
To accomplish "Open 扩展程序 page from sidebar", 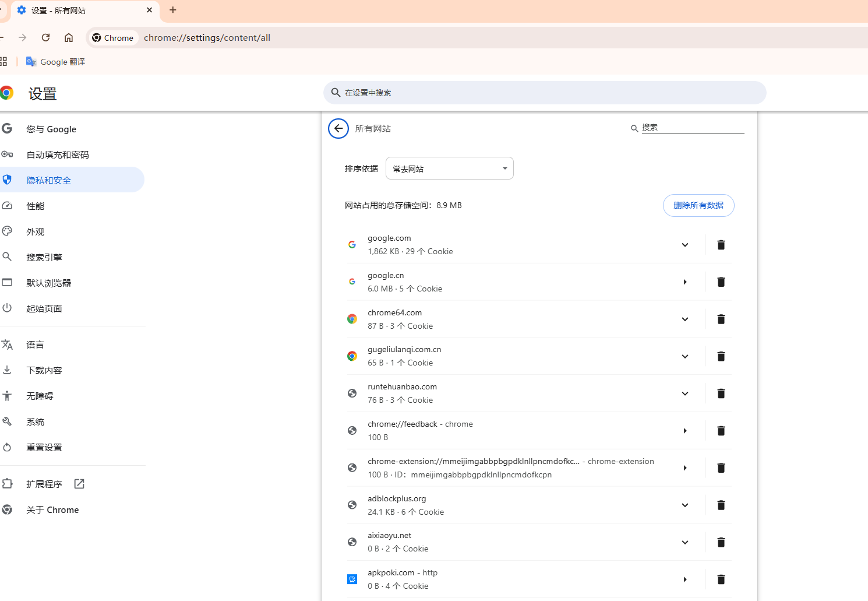I will coord(44,484).
